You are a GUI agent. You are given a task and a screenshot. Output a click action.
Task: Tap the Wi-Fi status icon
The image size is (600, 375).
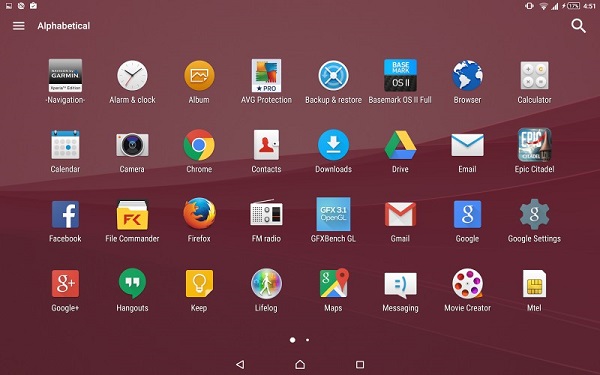543,6
